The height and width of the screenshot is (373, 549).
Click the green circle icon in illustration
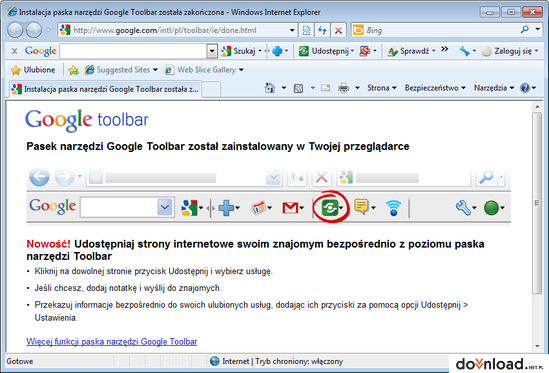pyautogui.click(x=491, y=208)
